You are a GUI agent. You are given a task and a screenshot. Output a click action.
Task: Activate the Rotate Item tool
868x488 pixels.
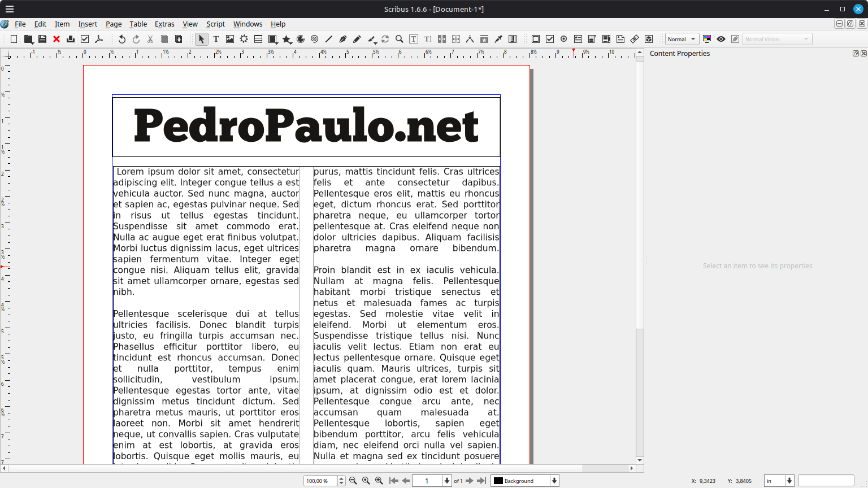tap(385, 39)
